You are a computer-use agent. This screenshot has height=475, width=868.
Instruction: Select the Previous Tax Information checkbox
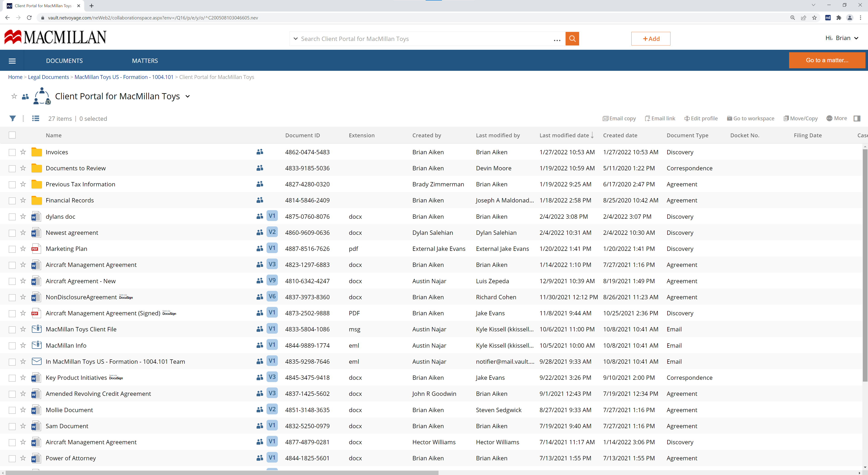[12, 185]
